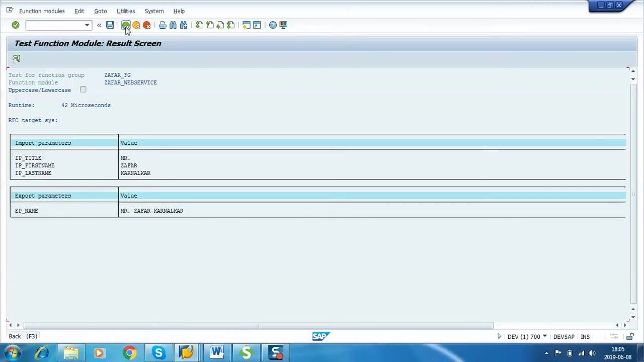
Task: Open Microsoft Word from the taskbar
Action: [x=217, y=353]
